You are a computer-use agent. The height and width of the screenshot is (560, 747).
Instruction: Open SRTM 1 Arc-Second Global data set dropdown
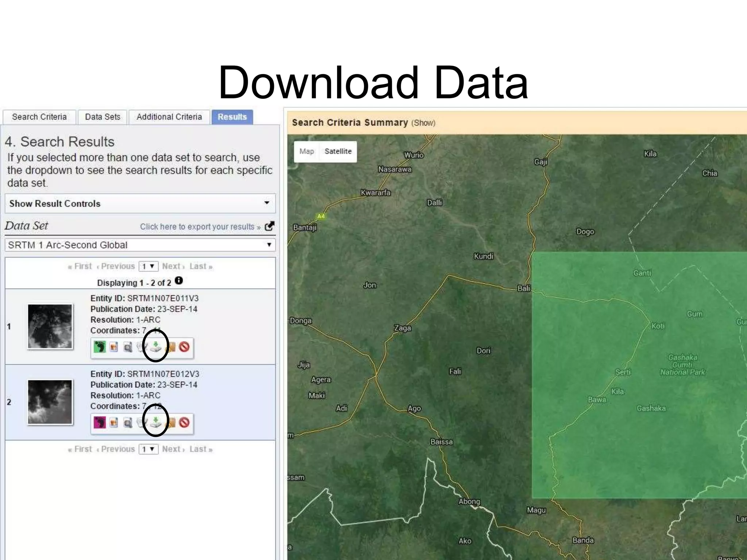click(x=140, y=245)
